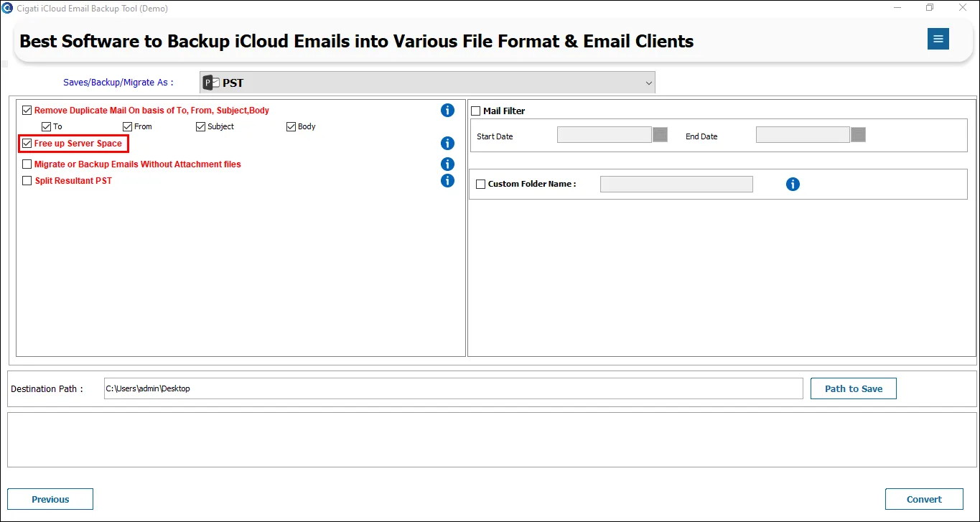Click info icon for Remove Duplicate Mail

[447, 111]
